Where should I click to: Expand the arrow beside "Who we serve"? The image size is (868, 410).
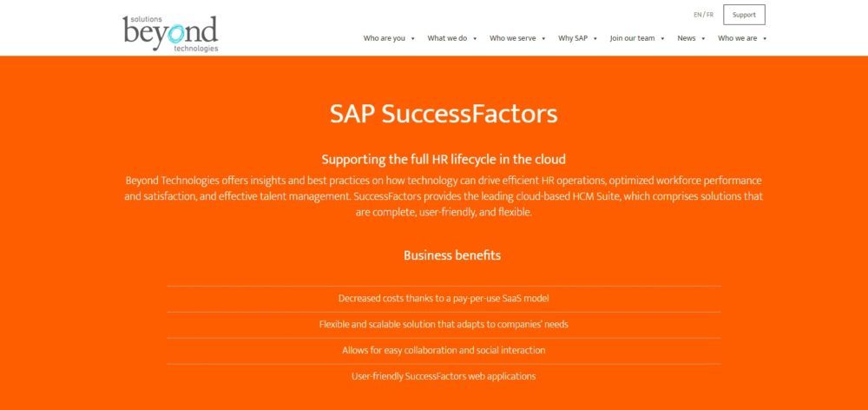click(x=544, y=38)
